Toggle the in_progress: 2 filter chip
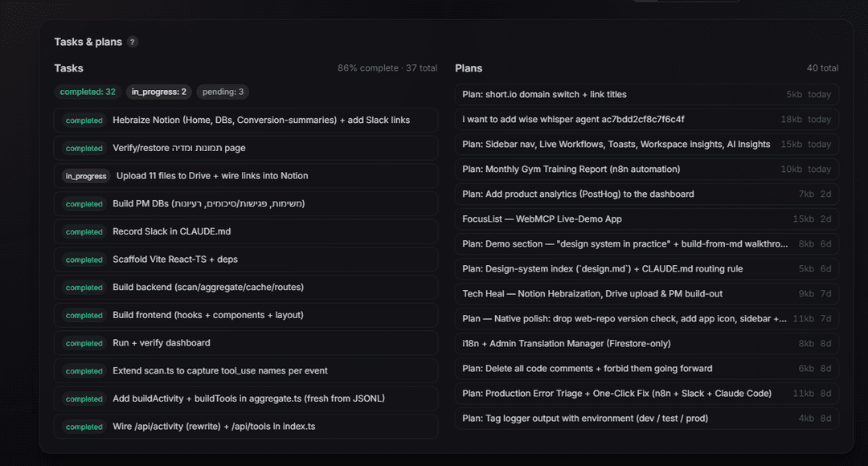 [x=159, y=92]
